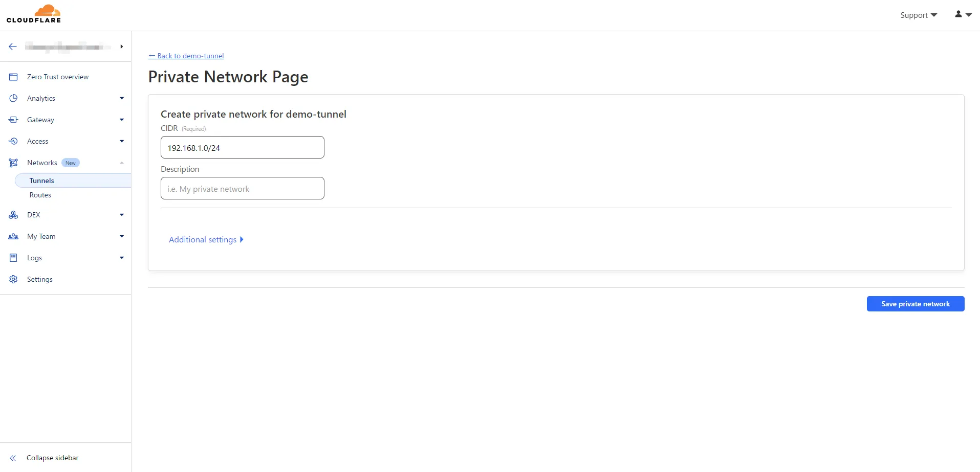Viewport: 980px width, 472px height.
Task: Open Settings menu item
Action: click(40, 279)
